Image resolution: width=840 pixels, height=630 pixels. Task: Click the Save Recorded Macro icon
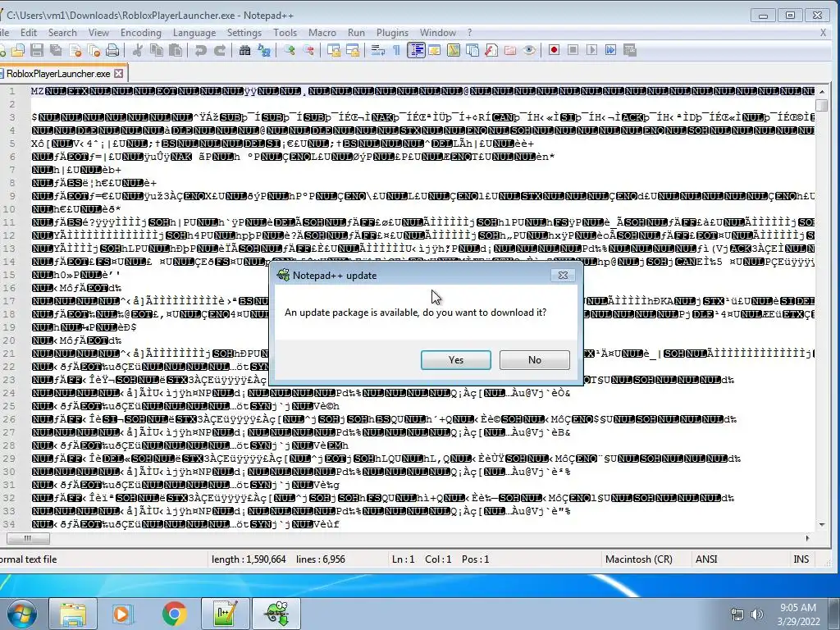pos(630,50)
